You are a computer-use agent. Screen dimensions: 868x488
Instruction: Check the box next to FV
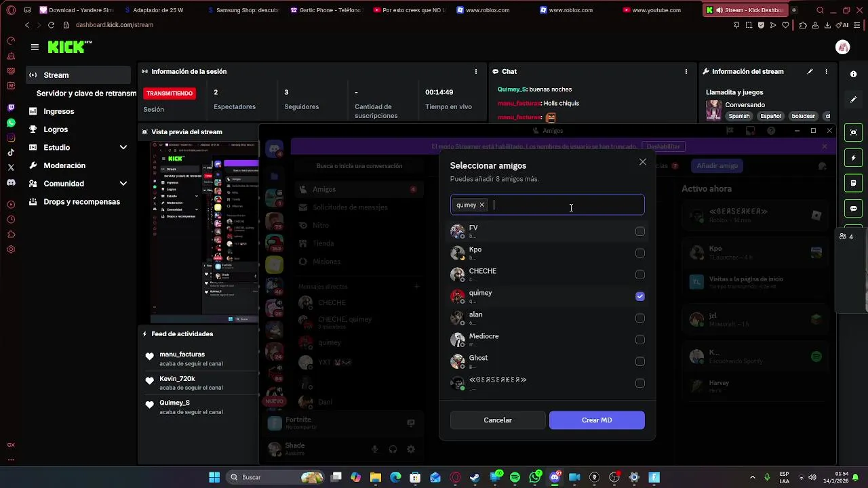(x=639, y=232)
